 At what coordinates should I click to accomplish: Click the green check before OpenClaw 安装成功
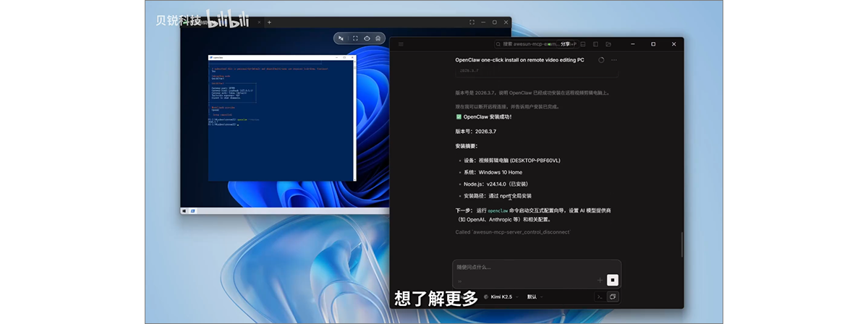point(459,116)
